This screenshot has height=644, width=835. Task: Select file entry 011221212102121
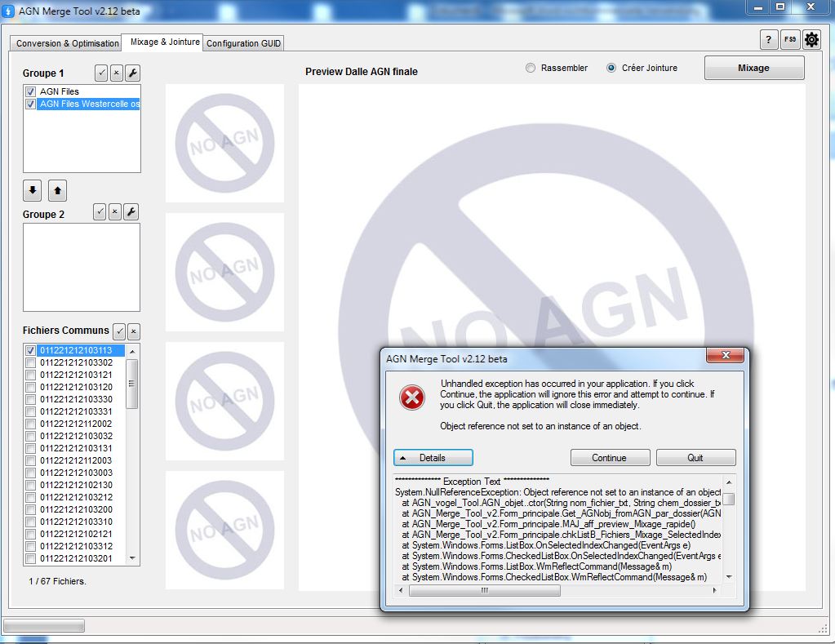pyautogui.click(x=76, y=535)
